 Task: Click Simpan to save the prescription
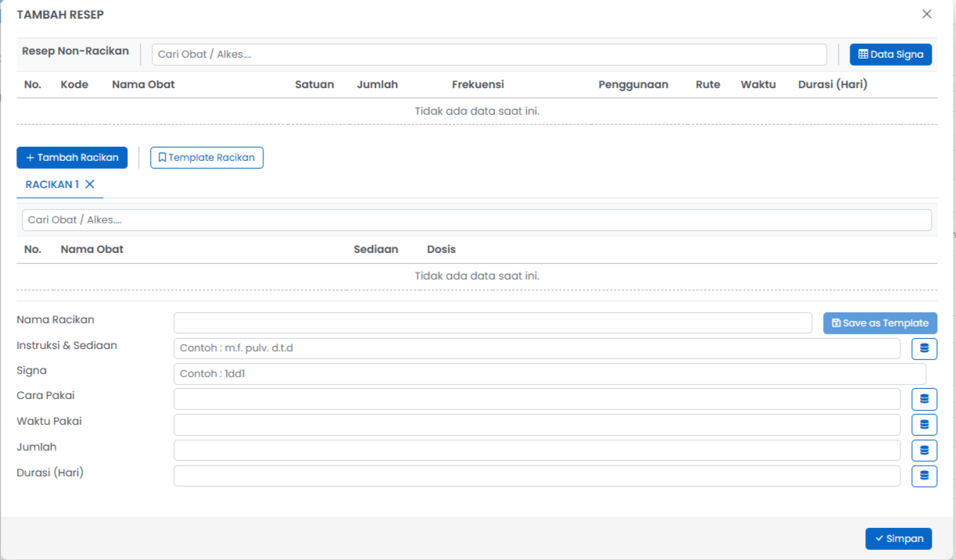point(898,539)
